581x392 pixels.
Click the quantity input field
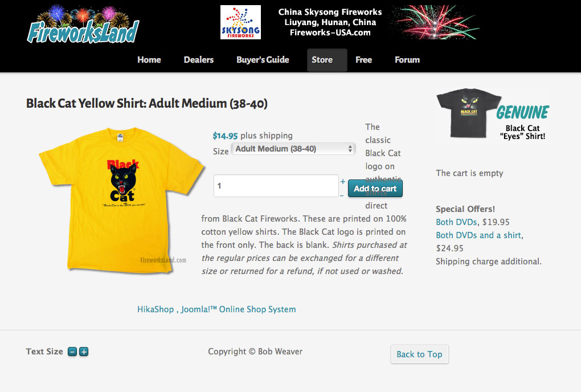click(x=276, y=186)
